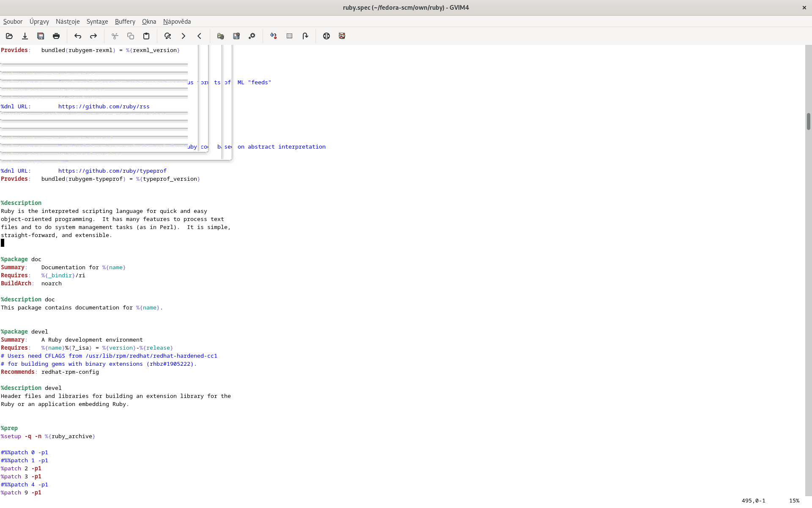Search help with the colored lifebuoy icon
This screenshot has width=812, height=508.
(342, 36)
